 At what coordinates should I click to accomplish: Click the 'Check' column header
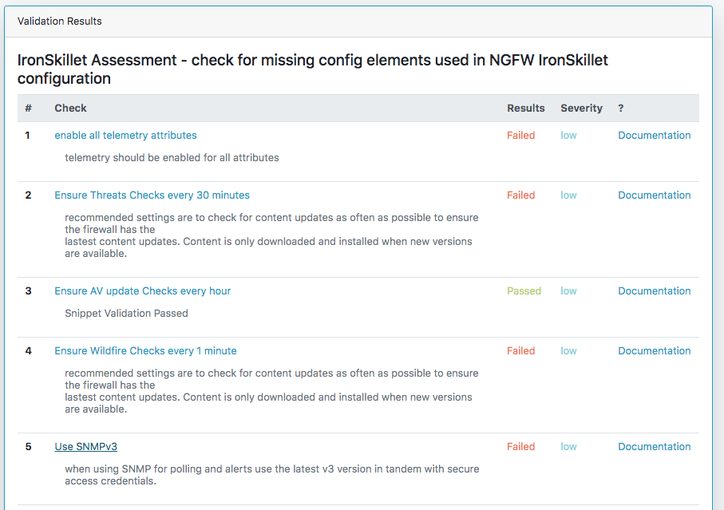pyautogui.click(x=70, y=108)
